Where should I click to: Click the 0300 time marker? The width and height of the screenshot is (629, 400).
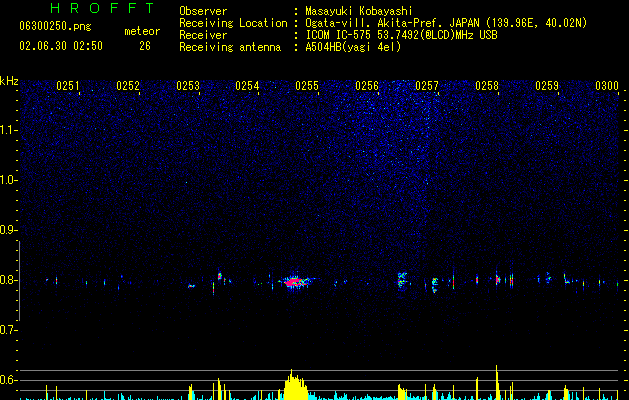click(607, 86)
